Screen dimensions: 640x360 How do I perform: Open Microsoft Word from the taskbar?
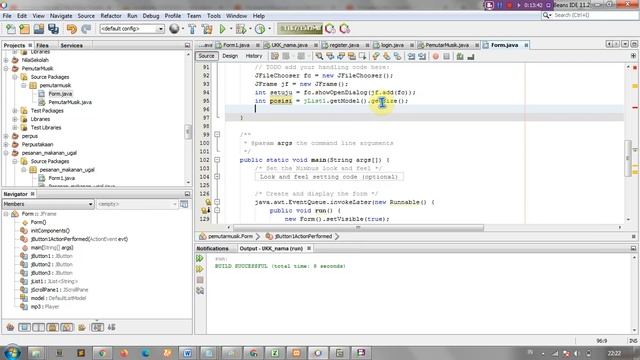[187, 353]
